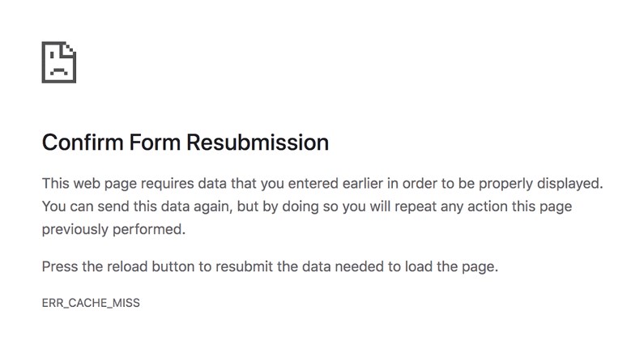Viewport: 644px width, 353px height.
Task: Select the Confirm Form Resubmission heading
Action: click(x=186, y=142)
